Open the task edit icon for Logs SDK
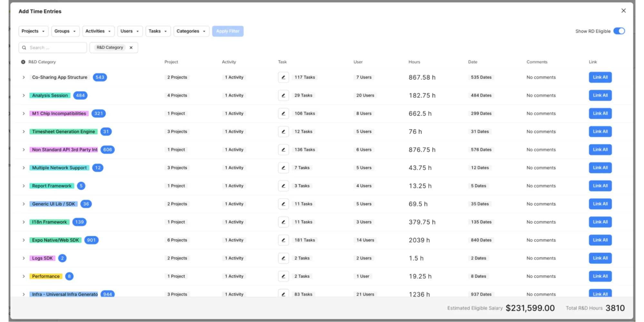 point(284,258)
